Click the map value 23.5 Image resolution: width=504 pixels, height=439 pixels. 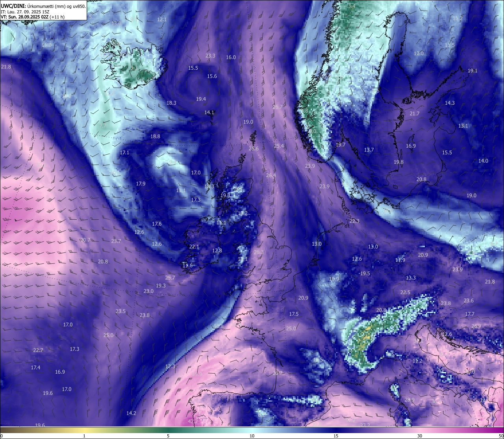coord(120,311)
